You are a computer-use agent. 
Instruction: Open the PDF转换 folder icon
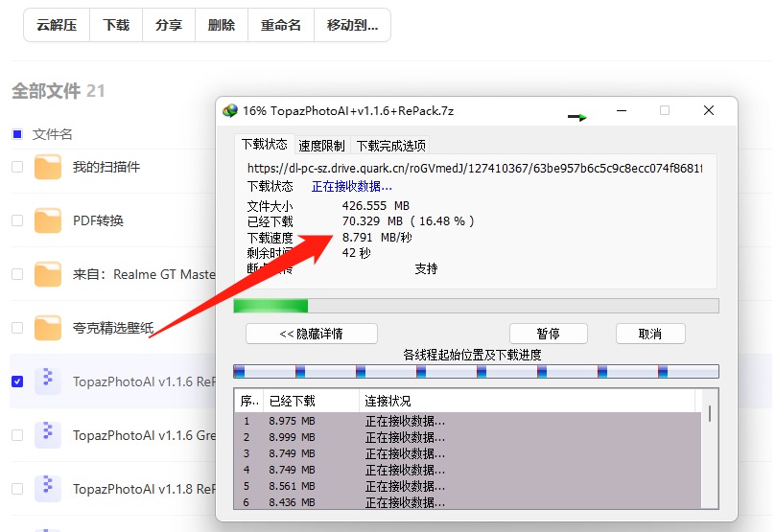(x=48, y=220)
